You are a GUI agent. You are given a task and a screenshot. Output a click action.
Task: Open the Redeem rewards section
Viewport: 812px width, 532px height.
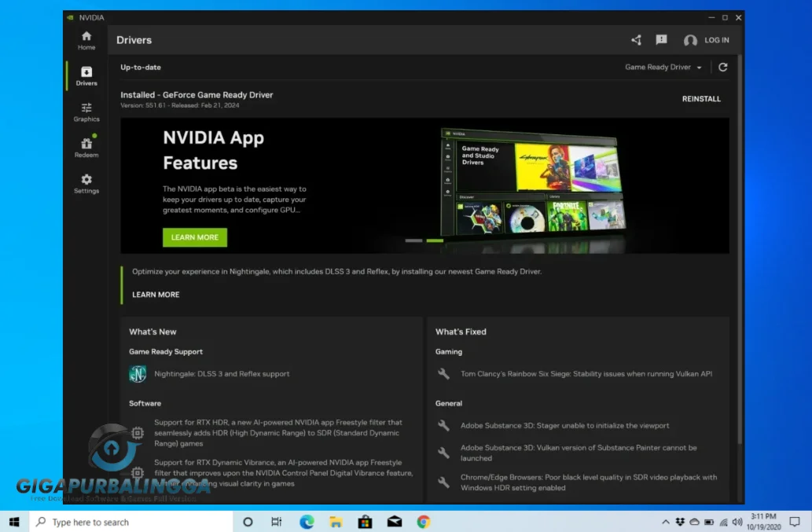[86, 148]
